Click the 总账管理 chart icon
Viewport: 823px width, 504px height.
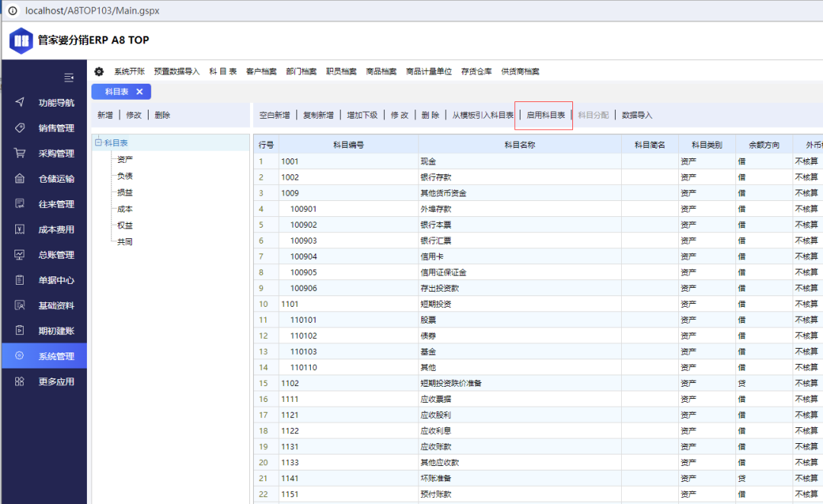click(20, 255)
